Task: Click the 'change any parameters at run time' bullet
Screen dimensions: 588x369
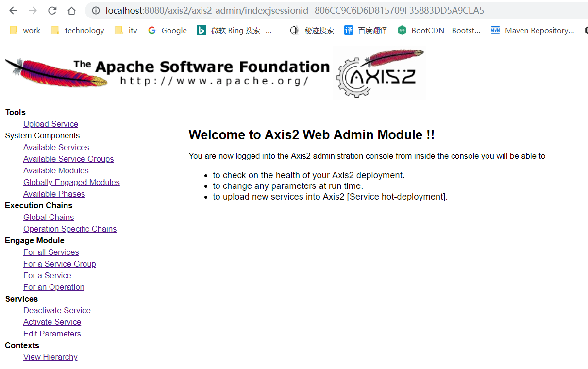Action: click(288, 186)
